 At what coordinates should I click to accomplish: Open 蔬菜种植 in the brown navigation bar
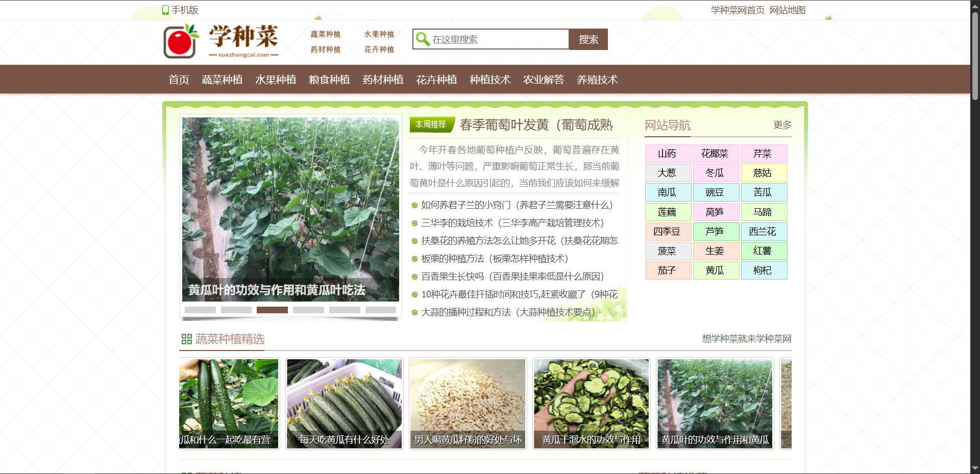pos(222,80)
